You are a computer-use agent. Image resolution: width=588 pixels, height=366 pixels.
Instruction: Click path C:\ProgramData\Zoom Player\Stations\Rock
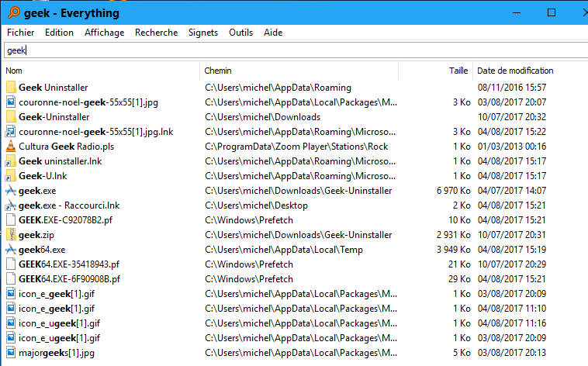pos(296,147)
